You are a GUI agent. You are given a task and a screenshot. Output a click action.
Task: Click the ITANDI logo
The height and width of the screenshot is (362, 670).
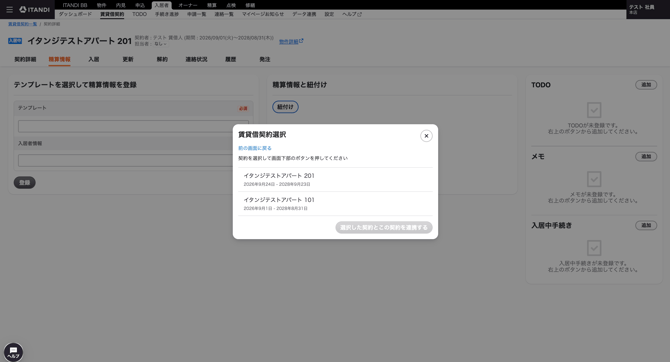pyautogui.click(x=35, y=9)
